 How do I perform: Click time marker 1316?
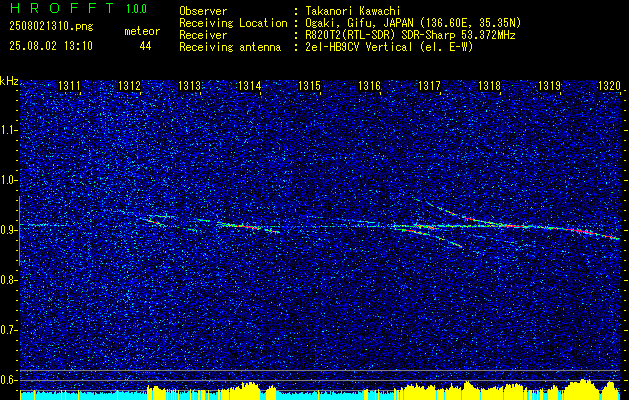[369, 85]
